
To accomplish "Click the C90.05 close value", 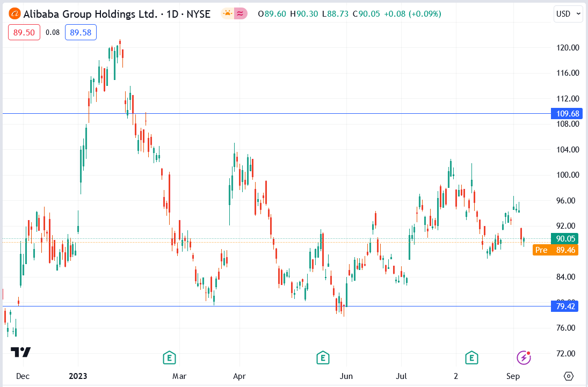I will [x=366, y=14].
